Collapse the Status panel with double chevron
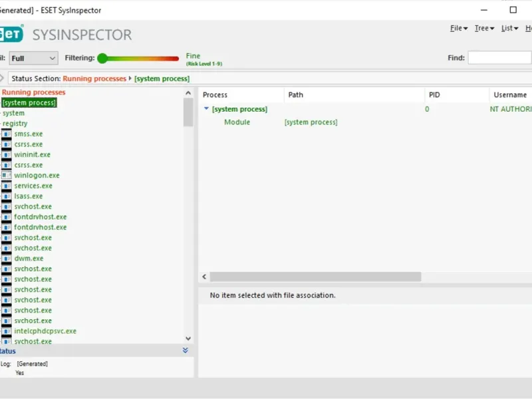The height and width of the screenshot is (399, 532). pyautogui.click(x=186, y=350)
